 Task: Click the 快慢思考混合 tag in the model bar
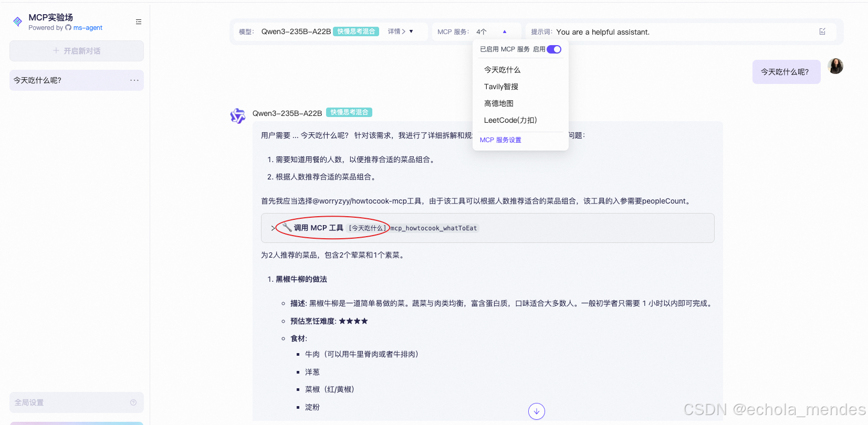tap(356, 31)
